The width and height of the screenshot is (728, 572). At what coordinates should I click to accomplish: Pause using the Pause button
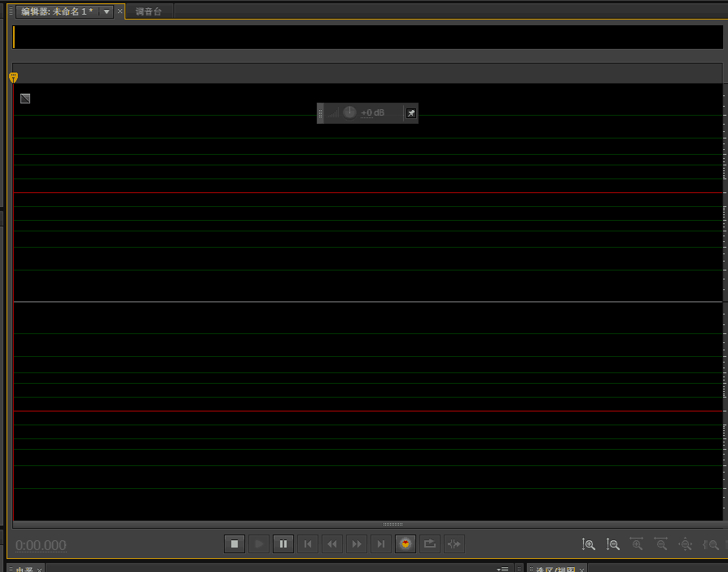point(283,543)
